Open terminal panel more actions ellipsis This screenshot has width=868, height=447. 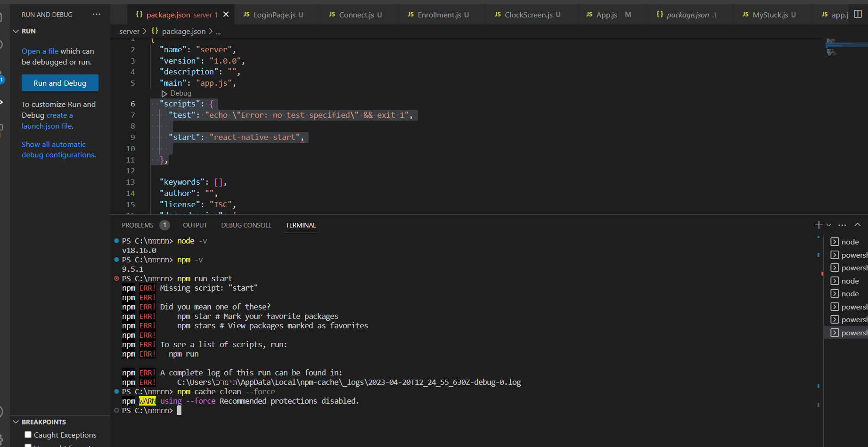pyautogui.click(x=843, y=225)
